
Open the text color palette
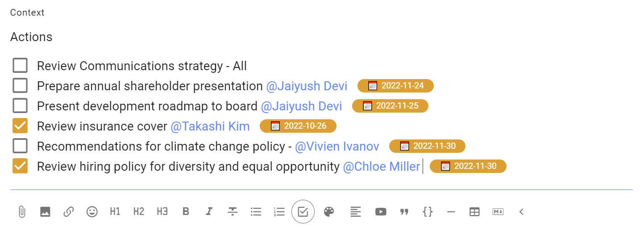pyautogui.click(x=328, y=212)
